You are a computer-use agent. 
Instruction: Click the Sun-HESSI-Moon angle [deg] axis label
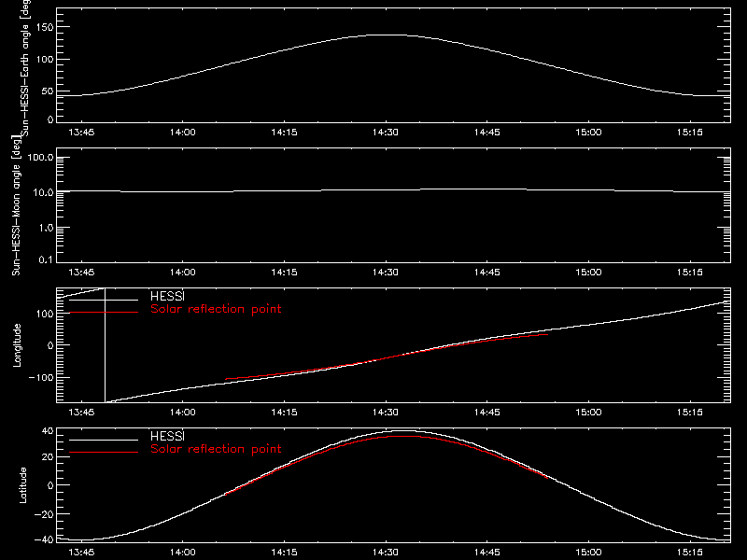point(16,205)
